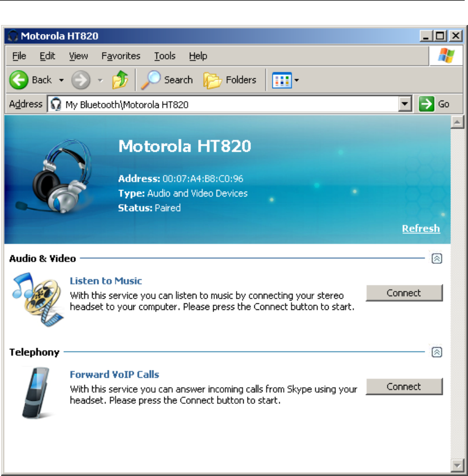Click the mobile phone Telephony icon

[x=36, y=393]
